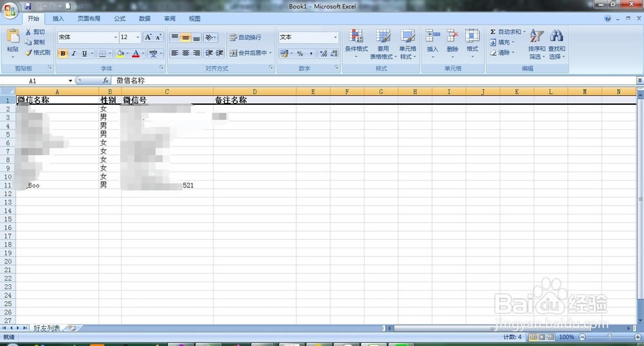Viewport: 644px width, 346px height.
Task: Switch to the 审阅 ribbon tab
Action: point(169,19)
